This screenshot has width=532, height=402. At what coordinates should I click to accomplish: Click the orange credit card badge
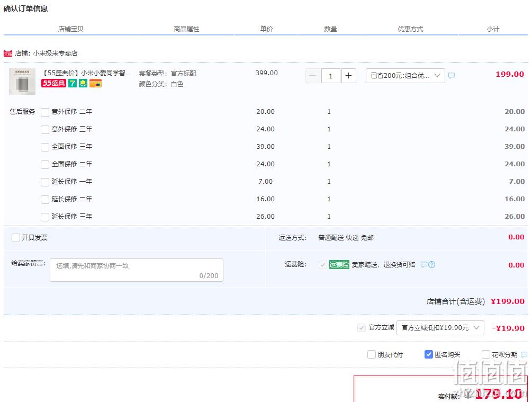(96, 83)
